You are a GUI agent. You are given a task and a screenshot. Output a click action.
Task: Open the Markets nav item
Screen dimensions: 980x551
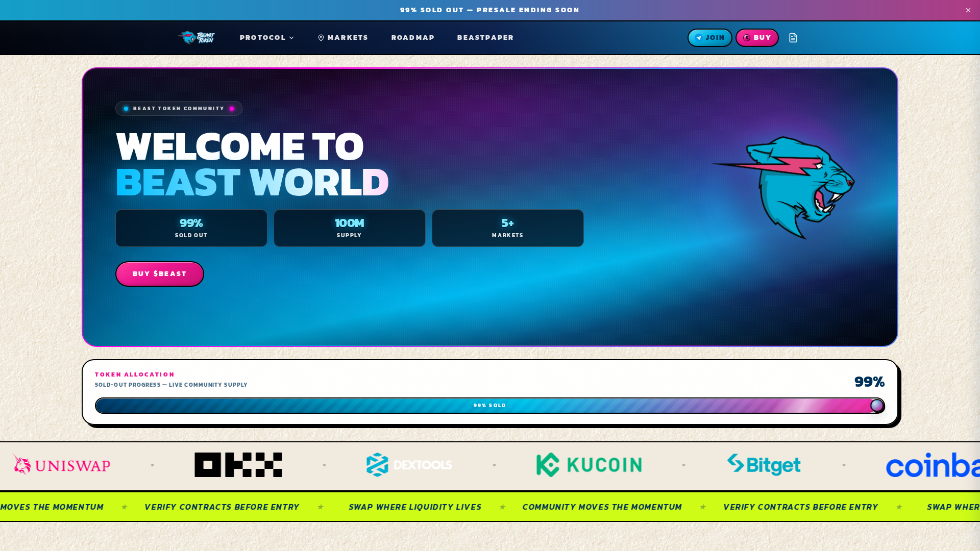(x=343, y=38)
